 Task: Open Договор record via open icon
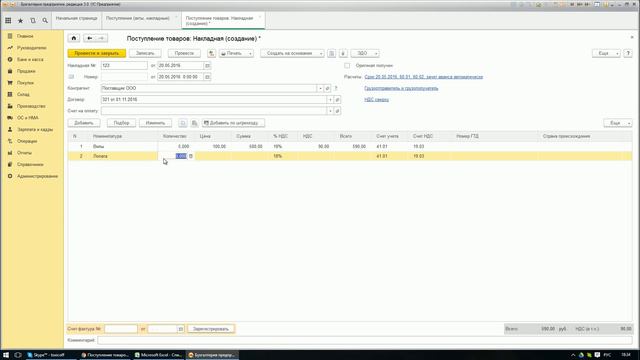338,100
